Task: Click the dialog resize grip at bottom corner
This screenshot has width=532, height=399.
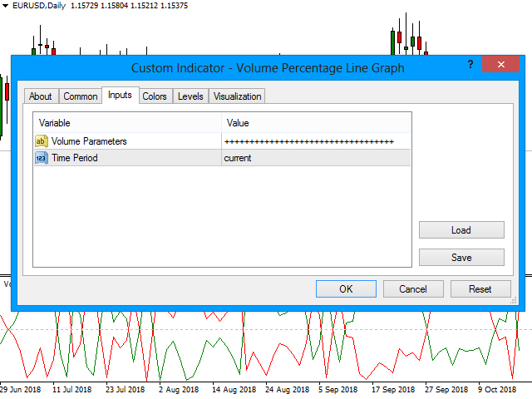Action: (x=514, y=301)
